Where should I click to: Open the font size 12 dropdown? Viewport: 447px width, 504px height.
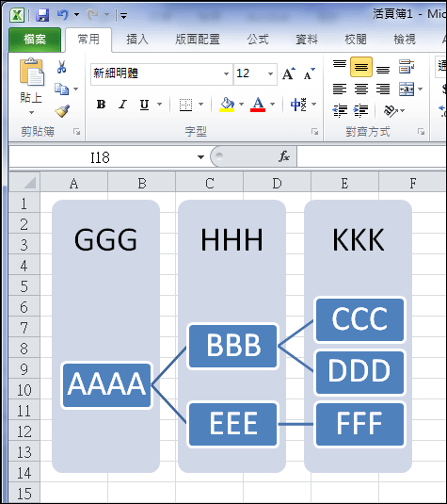coord(270,73)
